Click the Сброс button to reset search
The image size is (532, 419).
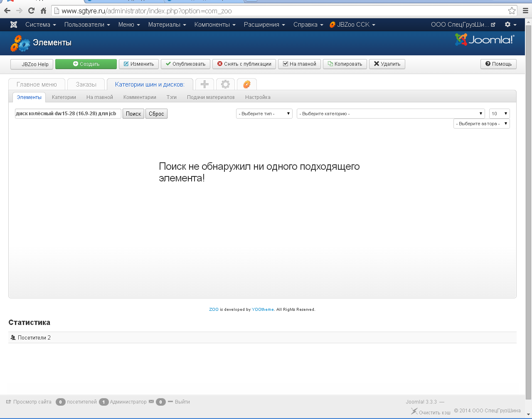click(x=156, y=114)
